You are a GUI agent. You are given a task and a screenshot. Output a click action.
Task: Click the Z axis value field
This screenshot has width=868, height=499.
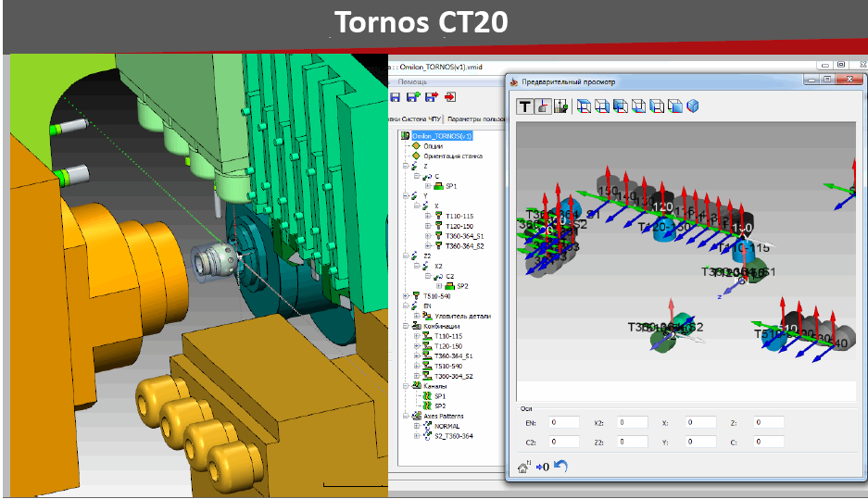769,423
